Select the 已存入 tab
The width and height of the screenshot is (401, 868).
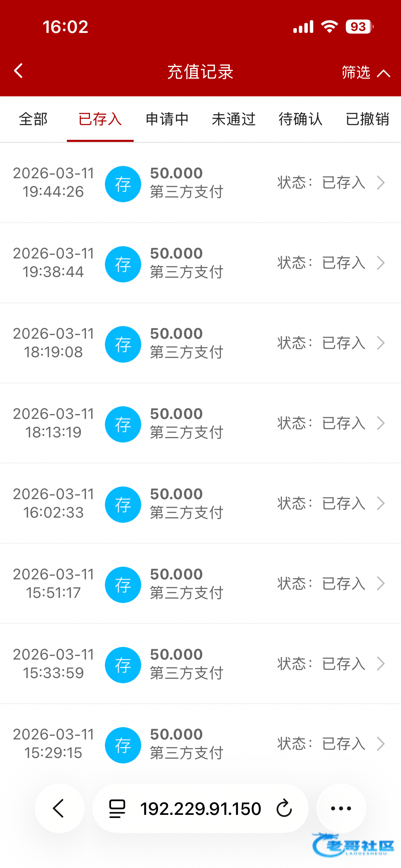click(x=100, y=119)
